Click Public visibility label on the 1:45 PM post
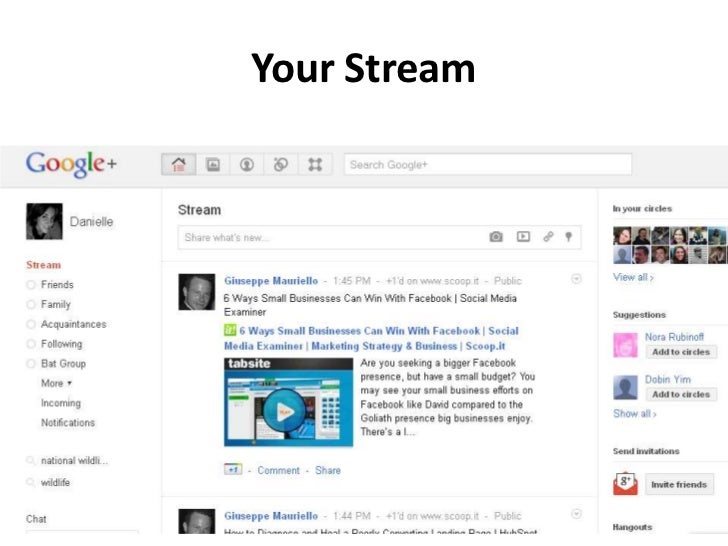Screen dimensions: 728x546 (508, 281)
